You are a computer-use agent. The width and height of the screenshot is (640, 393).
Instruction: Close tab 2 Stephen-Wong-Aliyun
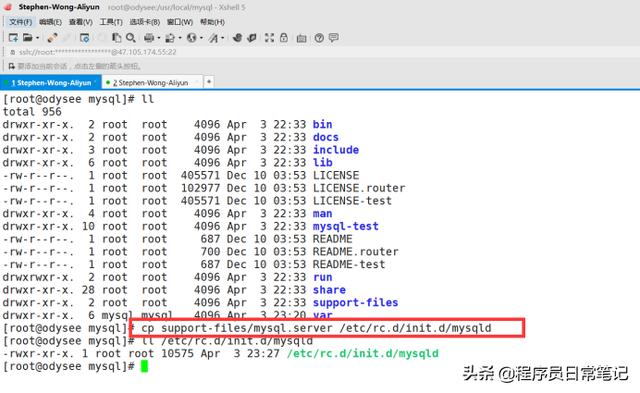[196, 82]
